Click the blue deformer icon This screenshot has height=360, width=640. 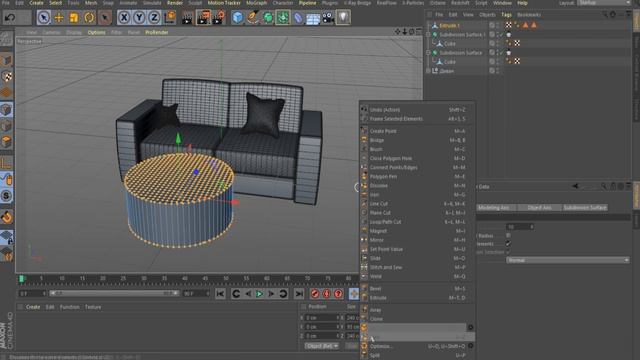pyautogui.click(x=298, y=18)
